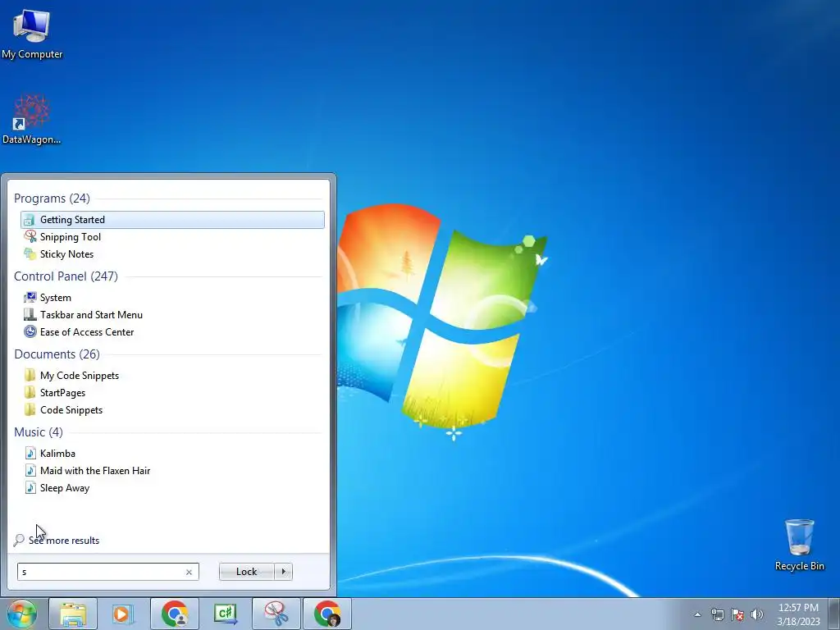Play Kalimba music result
Screen dimensions: 840x630
tap(172, 453)
